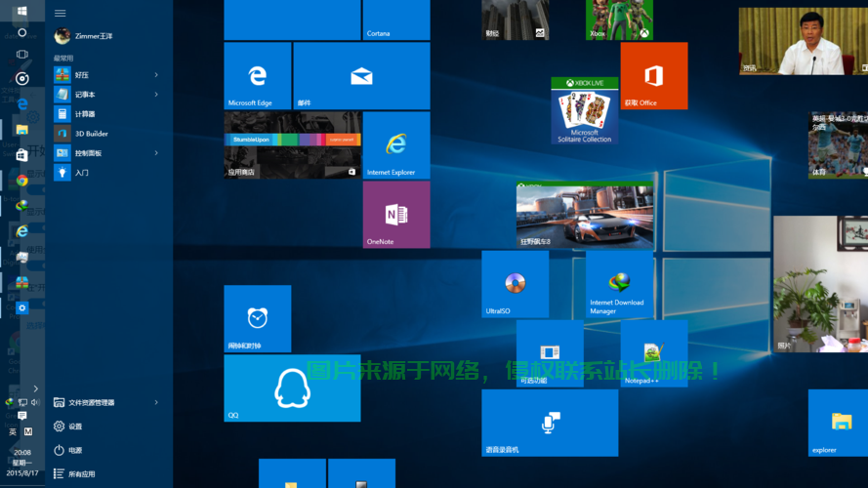Click the volume speaker icon in the tray
The height and width of the screenshot is (488, 868).
(x=35, y=402)
